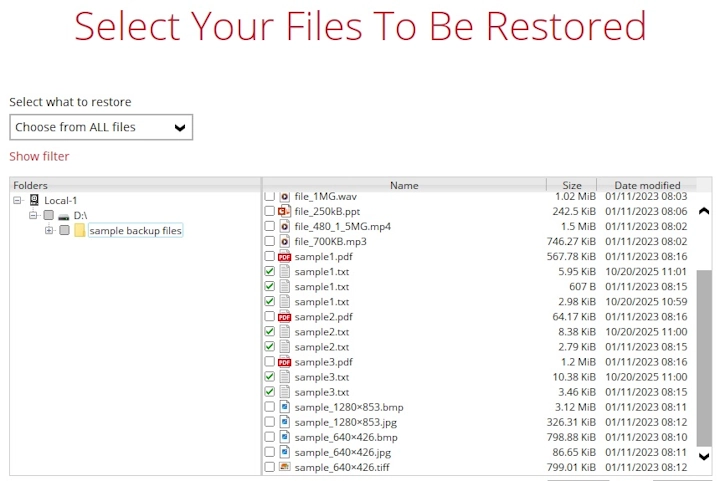This screenshot has width=720, height=481.
Task: Sort by the Date modified column header
Action: coord(647,185)
